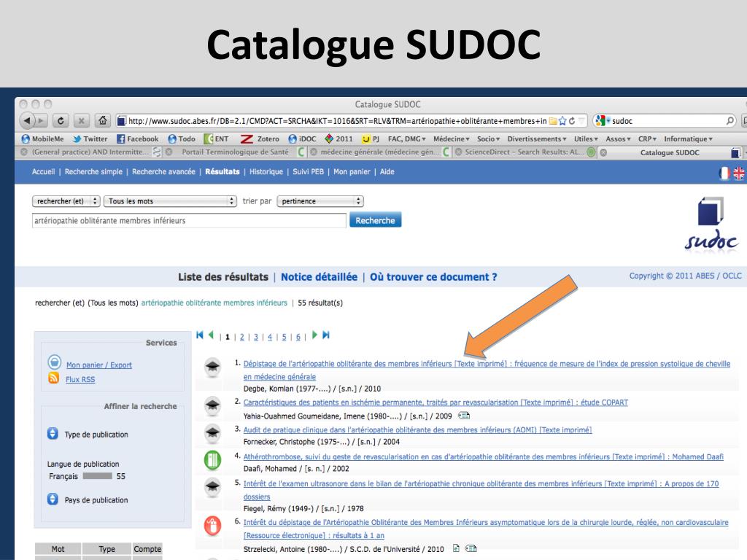
Task: Switch to the Portail Terminologique de Santé tab
Action: pos(235,152)
